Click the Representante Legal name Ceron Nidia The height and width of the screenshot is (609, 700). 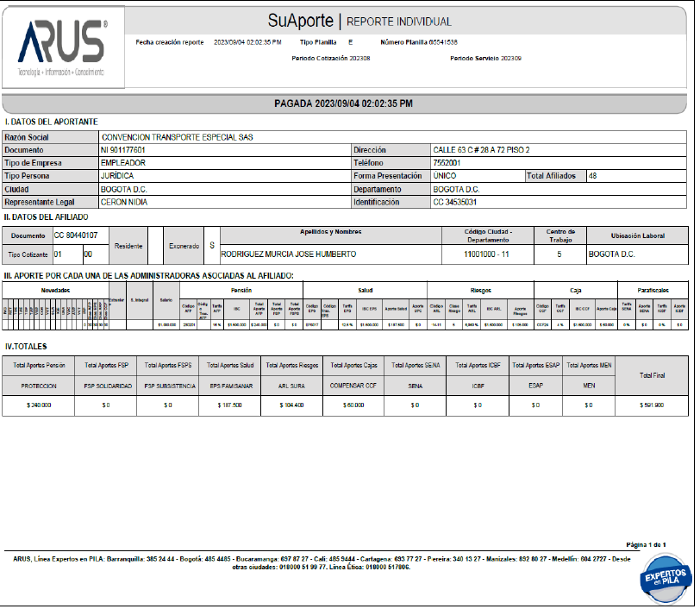pos(124,202)
